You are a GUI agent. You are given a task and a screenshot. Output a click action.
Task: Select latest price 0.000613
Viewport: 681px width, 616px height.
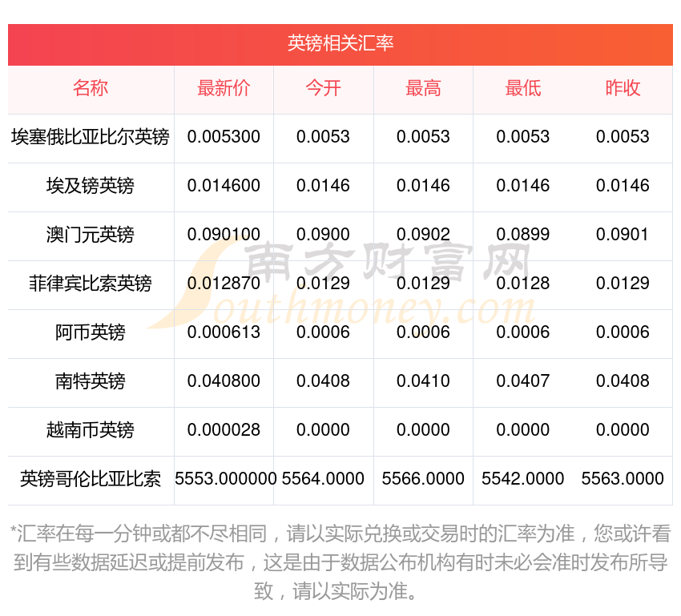224,332
